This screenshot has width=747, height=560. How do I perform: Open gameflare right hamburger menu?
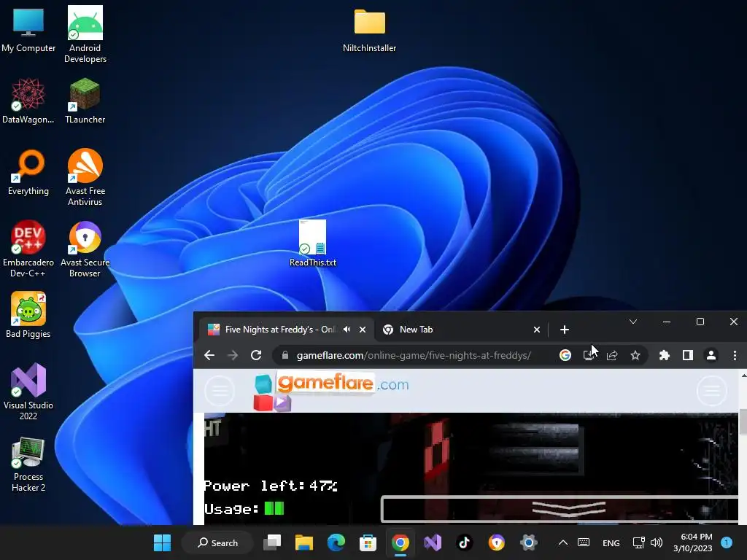712,391
